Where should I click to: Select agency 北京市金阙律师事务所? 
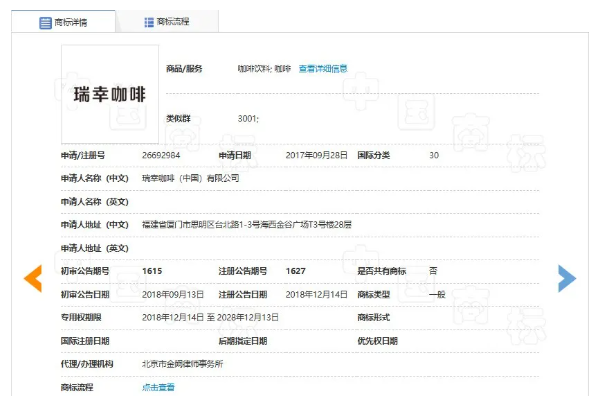coord(183,364)
